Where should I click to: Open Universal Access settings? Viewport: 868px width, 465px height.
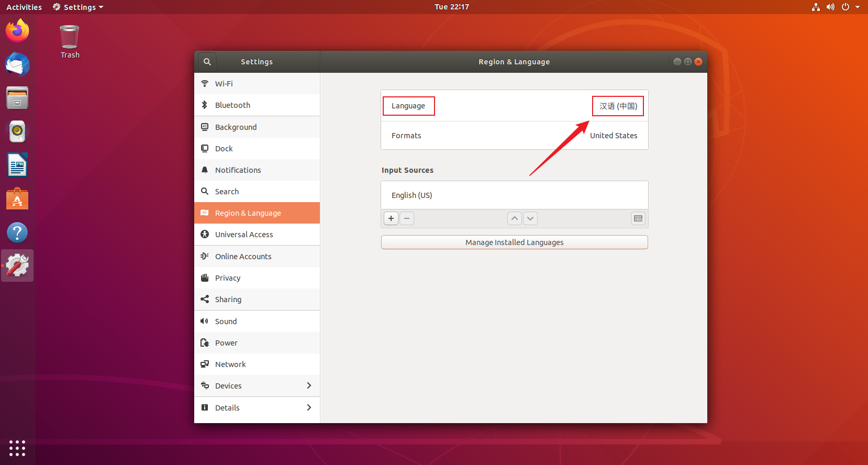[x=257, y=235]
